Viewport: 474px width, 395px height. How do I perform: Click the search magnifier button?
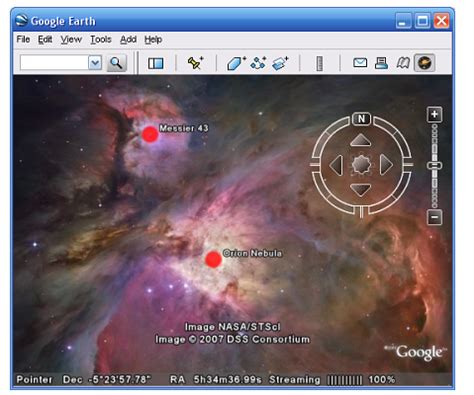click(116, 63)
